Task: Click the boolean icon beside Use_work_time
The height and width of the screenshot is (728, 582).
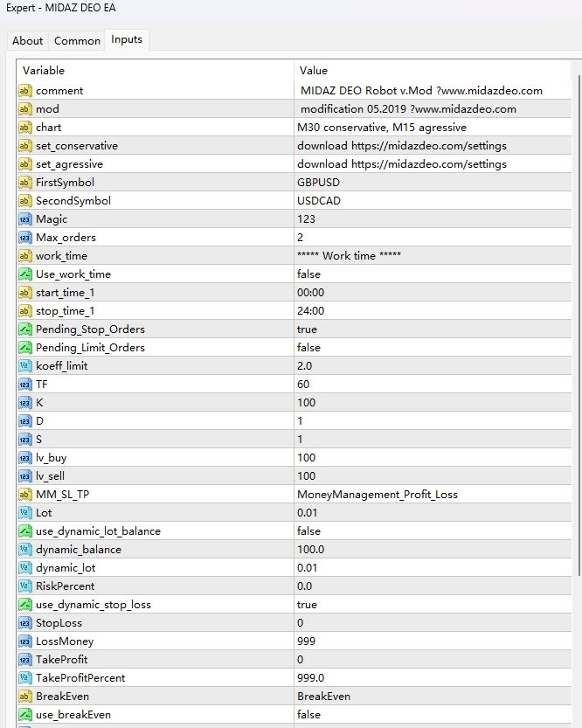Action: tap(25, 274)
